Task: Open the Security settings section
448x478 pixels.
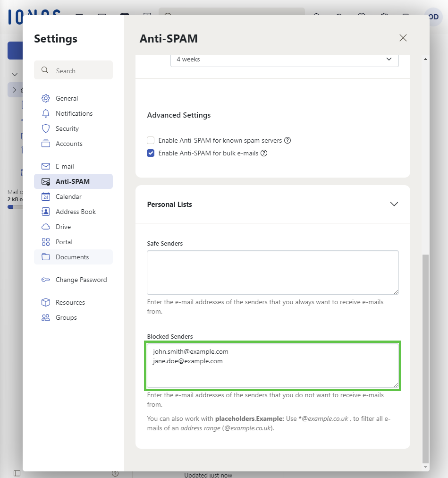Action: [67, 128]
